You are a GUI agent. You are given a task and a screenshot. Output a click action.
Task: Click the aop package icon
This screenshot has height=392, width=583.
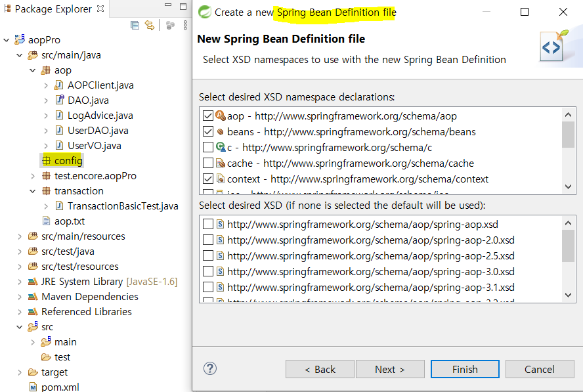[45, 70]
